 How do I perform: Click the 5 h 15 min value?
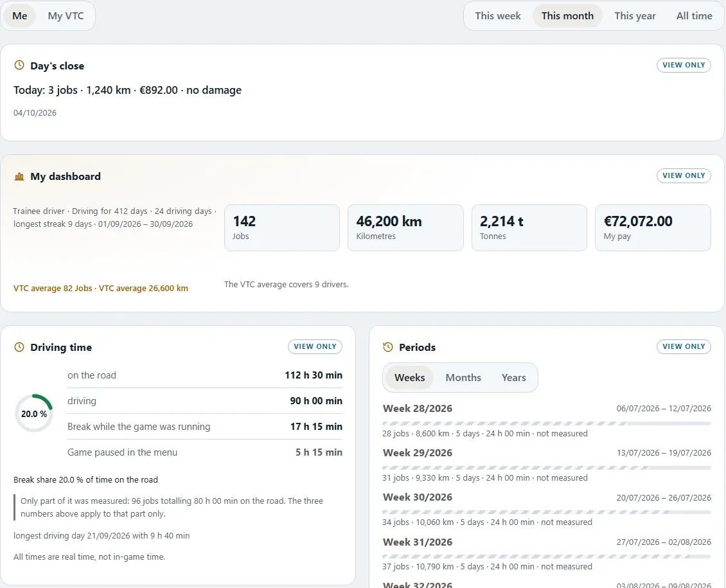pos(319,452)
